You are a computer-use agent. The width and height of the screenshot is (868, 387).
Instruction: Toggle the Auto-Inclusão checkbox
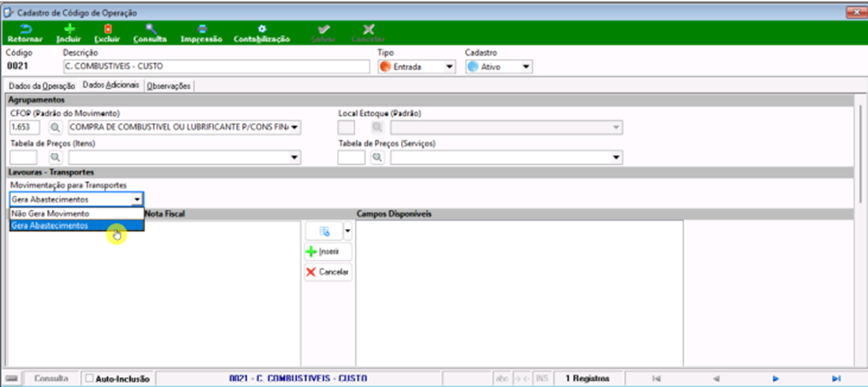(x=91, y=378)
